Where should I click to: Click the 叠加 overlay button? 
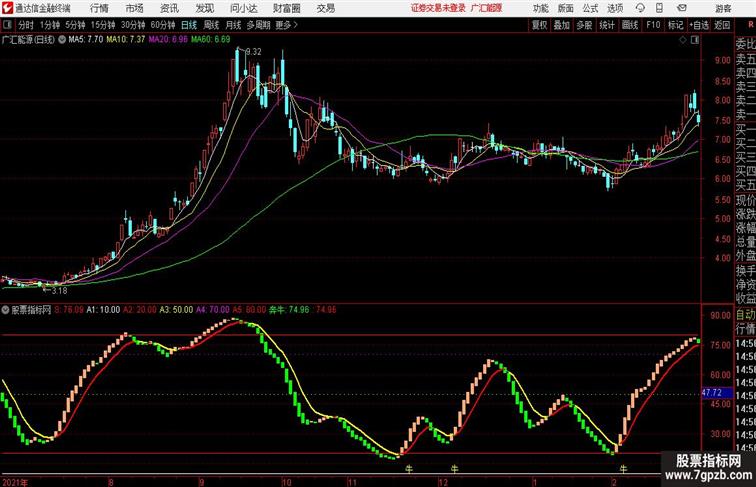(562, 25)
